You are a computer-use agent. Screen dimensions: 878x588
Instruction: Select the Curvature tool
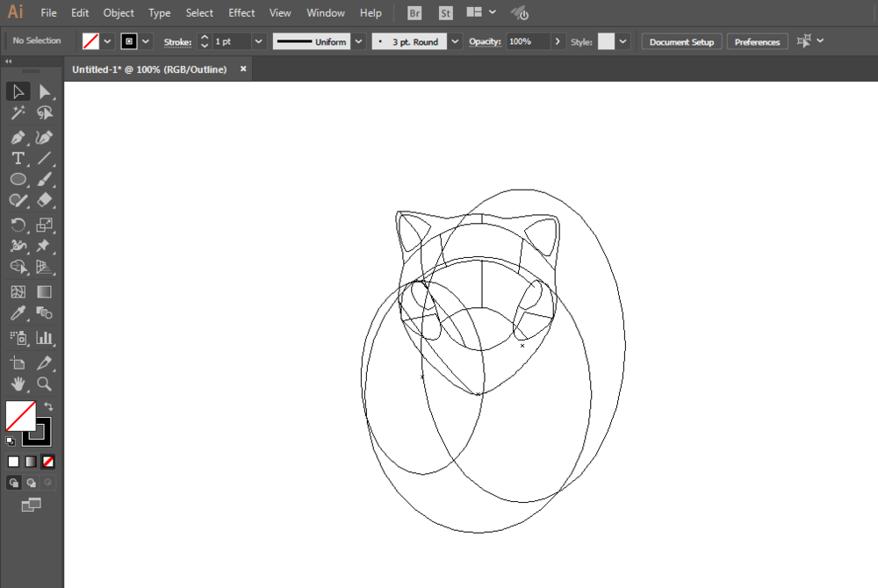pos(44,138)
